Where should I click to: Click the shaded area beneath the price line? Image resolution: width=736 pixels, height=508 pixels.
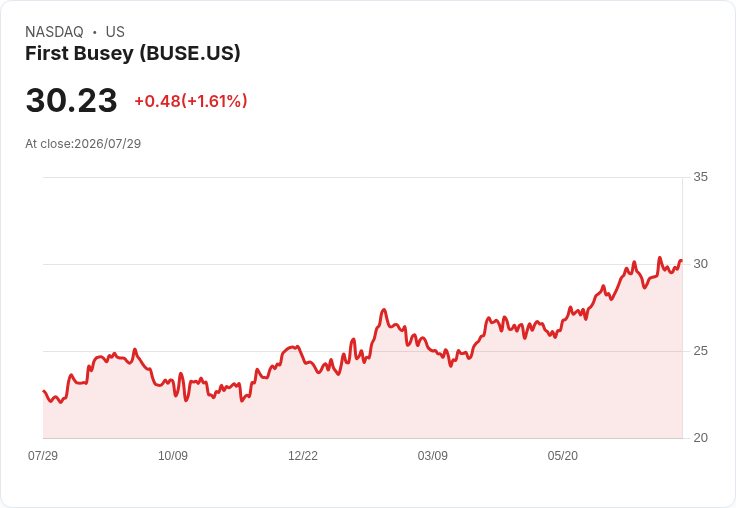click(362, 404)
